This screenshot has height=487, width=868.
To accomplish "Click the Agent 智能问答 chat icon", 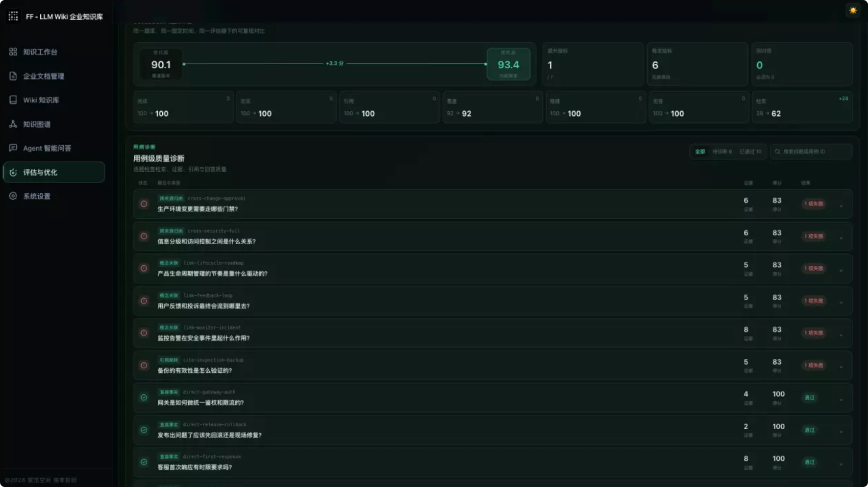I will (13, 148).
